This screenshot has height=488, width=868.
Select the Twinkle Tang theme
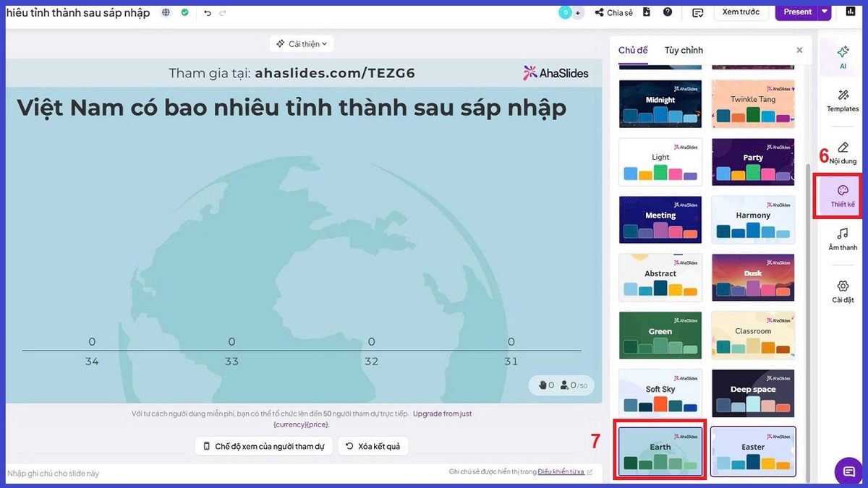[753, 104]
